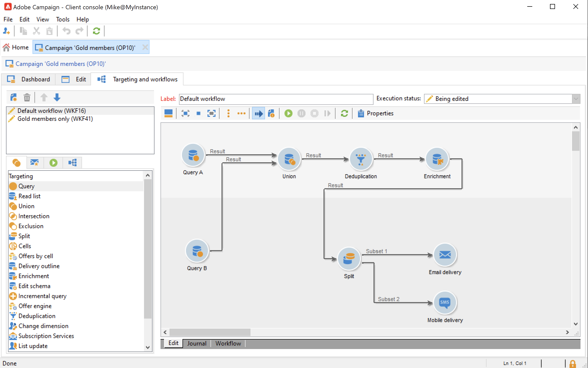This screenshot has height=368, width=588.
Task: Click the refresh icon in the workflow toolbar
Action: tap(344, 114)
